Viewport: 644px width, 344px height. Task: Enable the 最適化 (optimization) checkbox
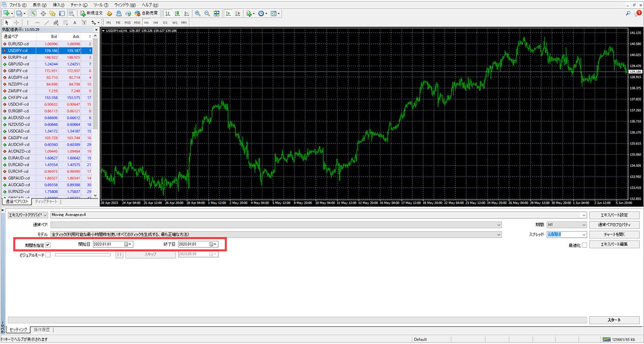coord(584,245)
